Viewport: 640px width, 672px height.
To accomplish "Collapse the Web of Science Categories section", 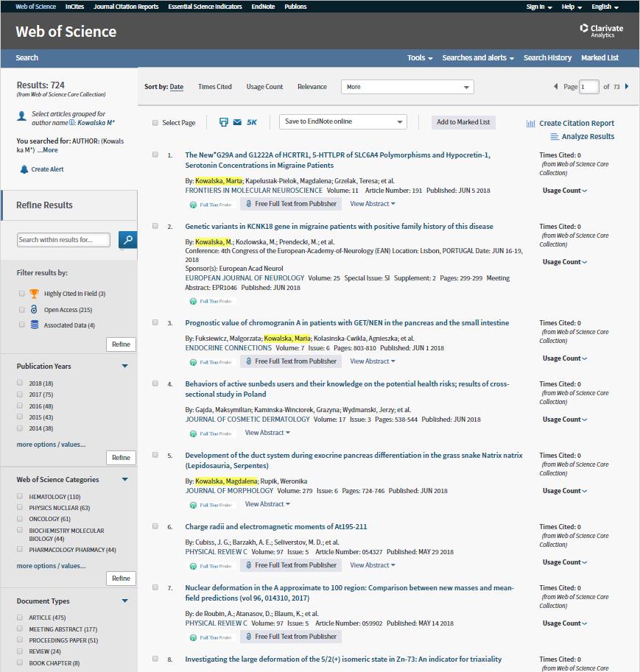I will (x=124, y=479).
